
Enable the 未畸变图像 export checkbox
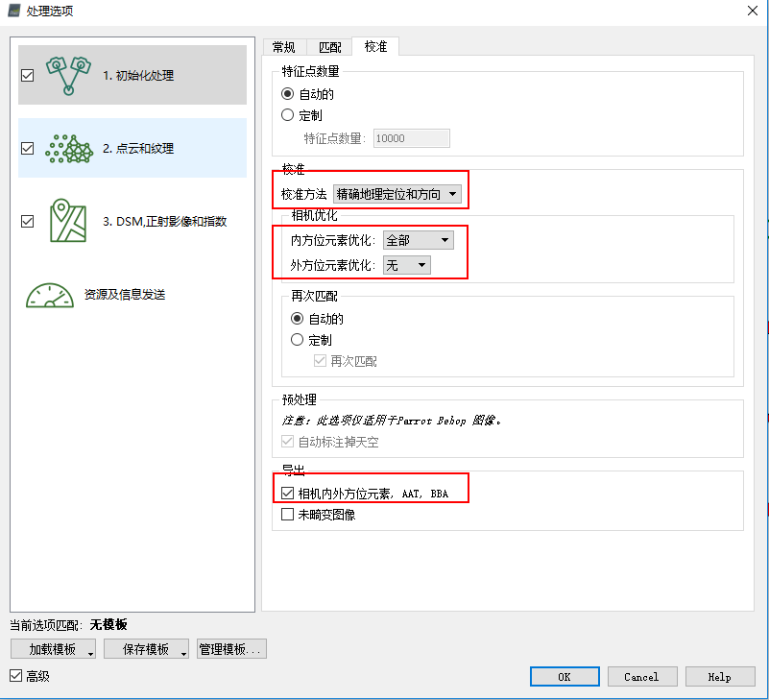[x=287, y=515]
